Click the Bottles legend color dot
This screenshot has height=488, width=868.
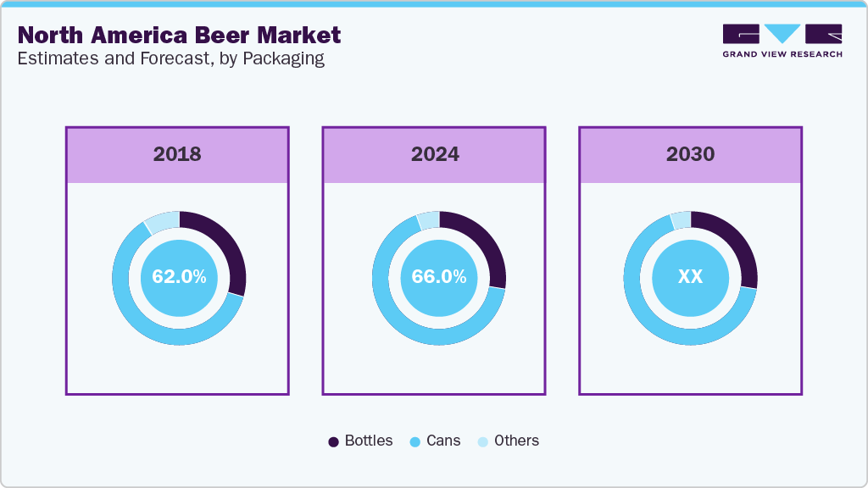333,441
